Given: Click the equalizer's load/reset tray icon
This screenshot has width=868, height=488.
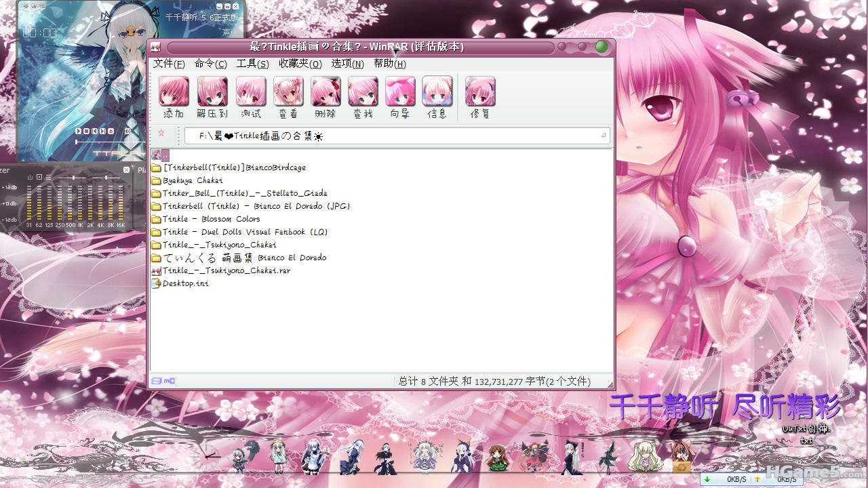Looking at the screenshot, I should pos(30,178).
